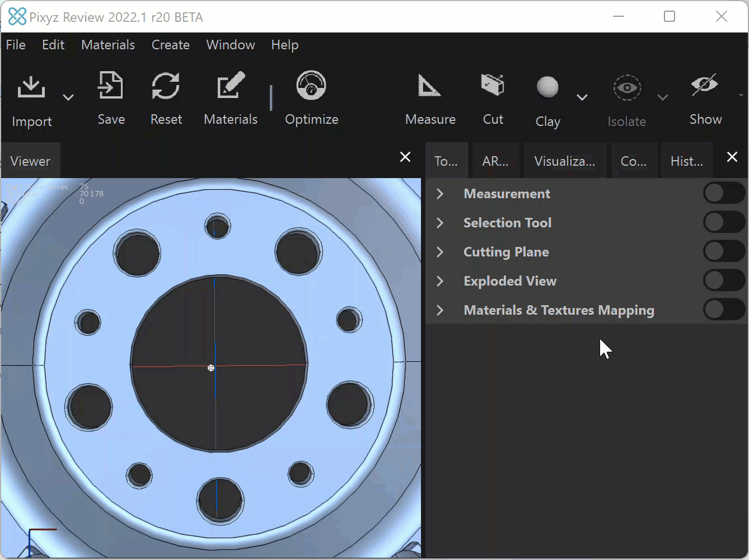
Task: Click the Optimize gauge icon
Action: click(x=311, y=85)
